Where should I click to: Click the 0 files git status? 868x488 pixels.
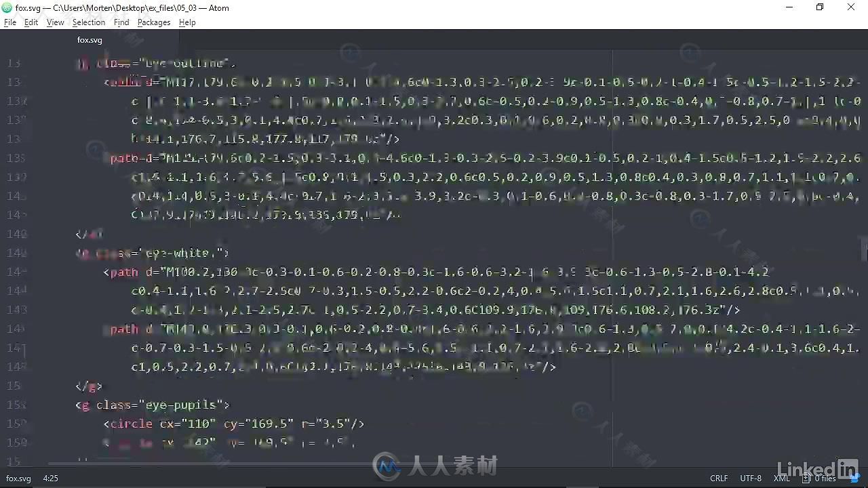tap(825, 478)
